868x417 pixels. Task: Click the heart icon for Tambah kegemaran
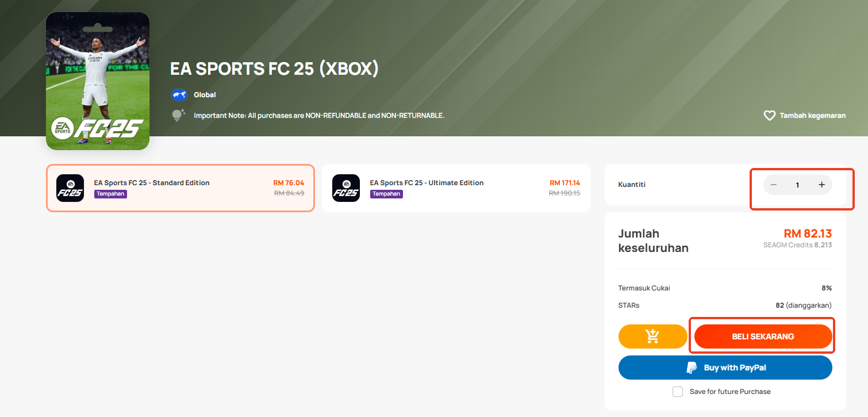(x=770, y=116)
